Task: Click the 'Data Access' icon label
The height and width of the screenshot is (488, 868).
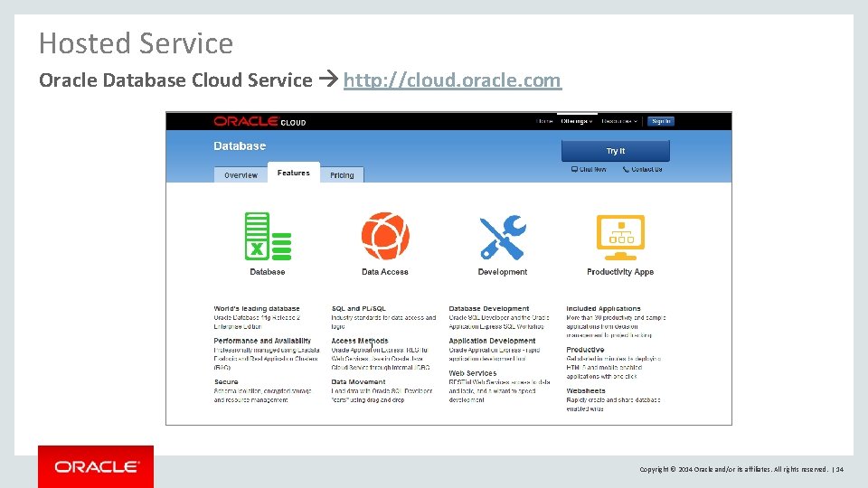Action: coord(385,272)
